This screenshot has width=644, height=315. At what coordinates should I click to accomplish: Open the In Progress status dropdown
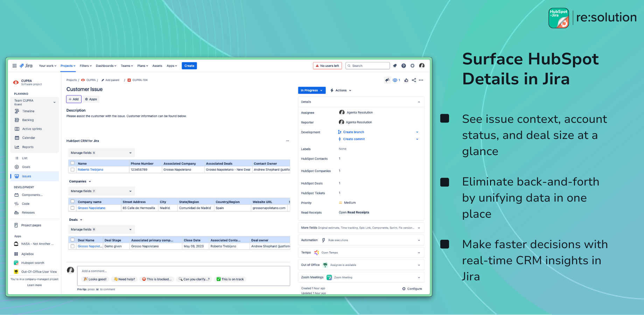[311, 90]
